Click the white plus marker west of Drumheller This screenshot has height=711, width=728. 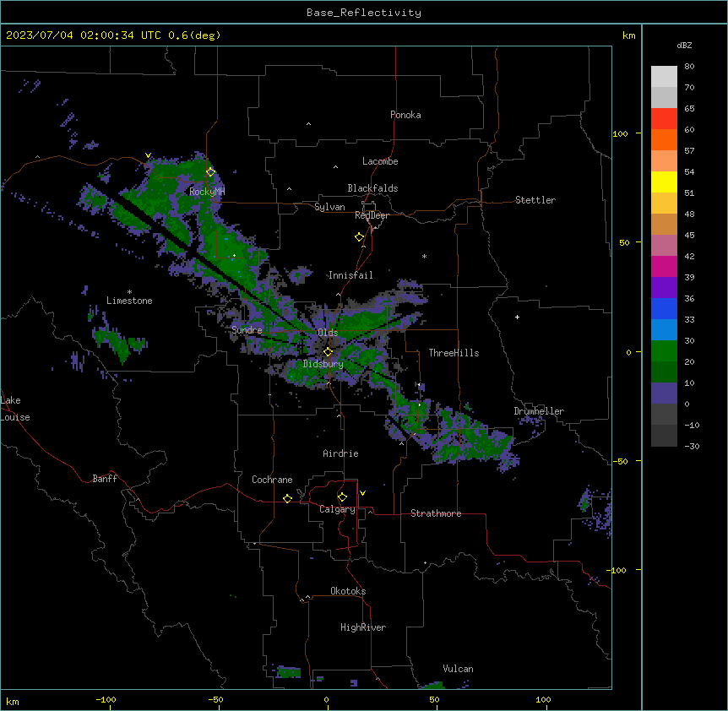(517, 317)
